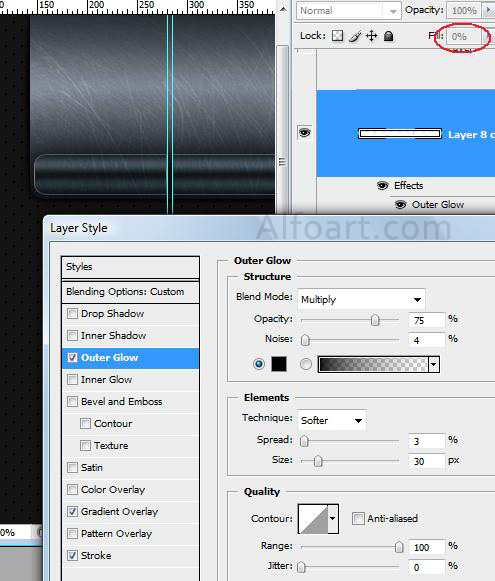Uncheck the Stroke checkbox
Viewport: 495px width, 581px height.
pos(72,555)
